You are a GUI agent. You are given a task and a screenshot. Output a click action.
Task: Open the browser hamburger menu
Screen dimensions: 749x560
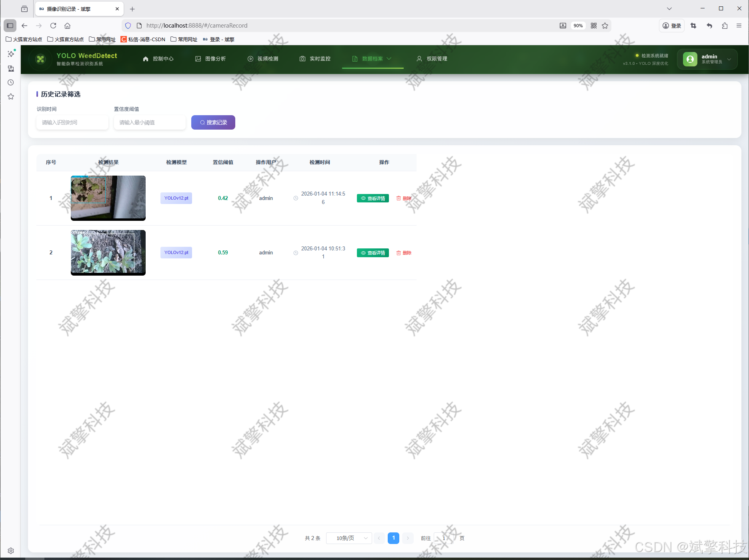point(739,26)
